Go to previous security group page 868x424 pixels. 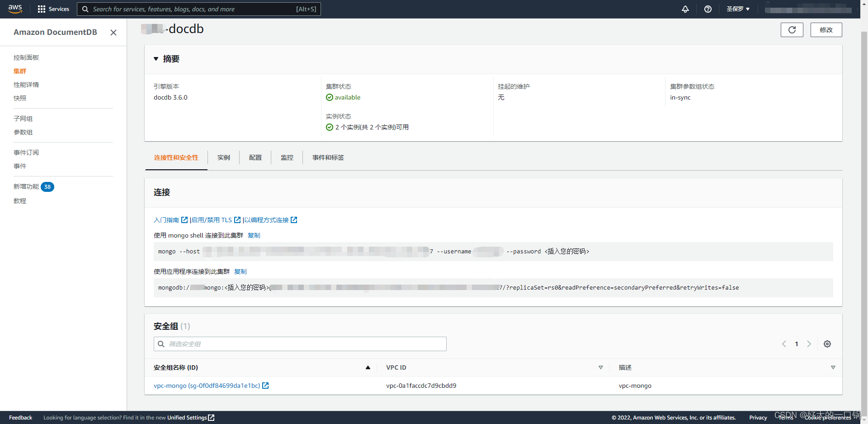coord(784,344)
